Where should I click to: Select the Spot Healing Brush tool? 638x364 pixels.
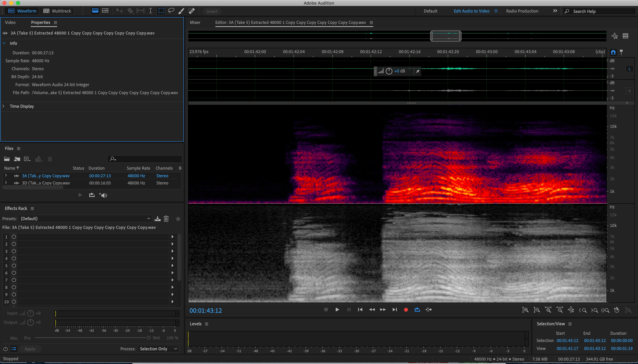pos(192,11)
